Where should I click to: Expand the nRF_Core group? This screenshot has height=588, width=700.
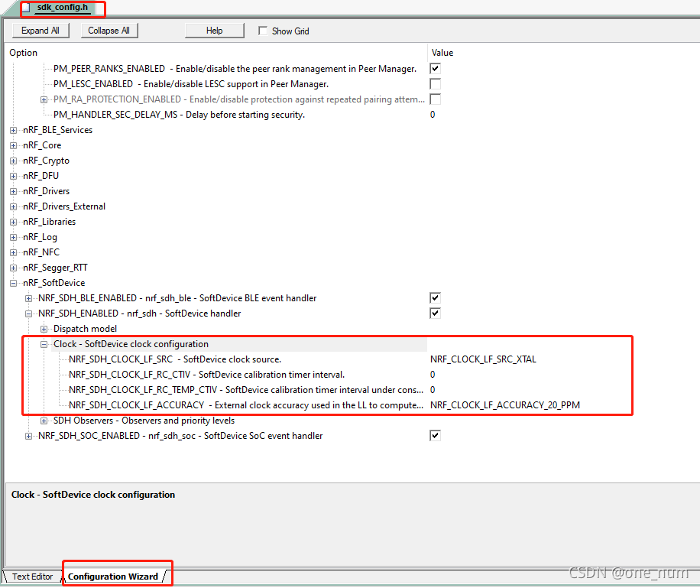(x=14, y=145)
